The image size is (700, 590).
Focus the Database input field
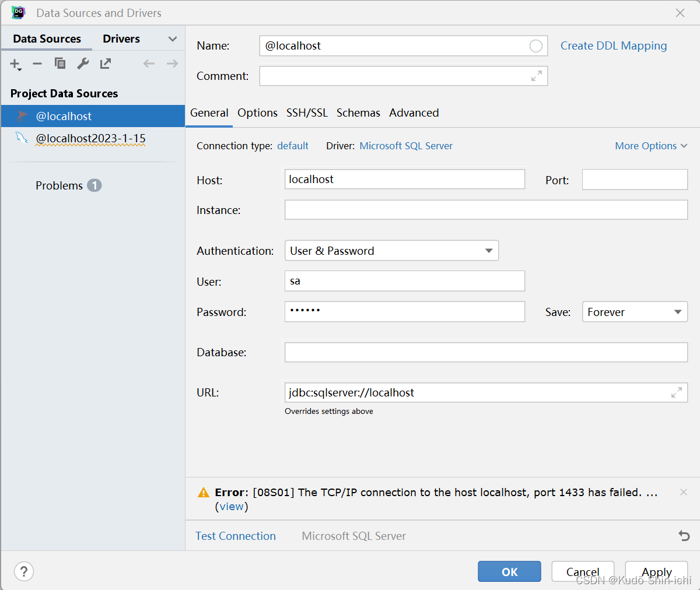click(486, 352)
